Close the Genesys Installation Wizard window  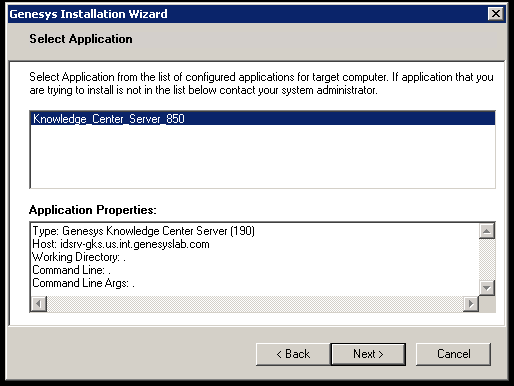tap(496, 14)
